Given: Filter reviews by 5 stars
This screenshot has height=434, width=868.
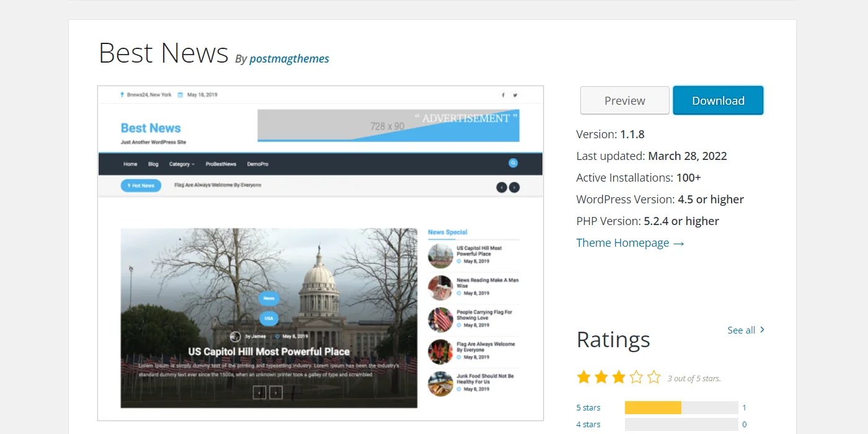Looking at the screenshot, I should click(588, 407).
